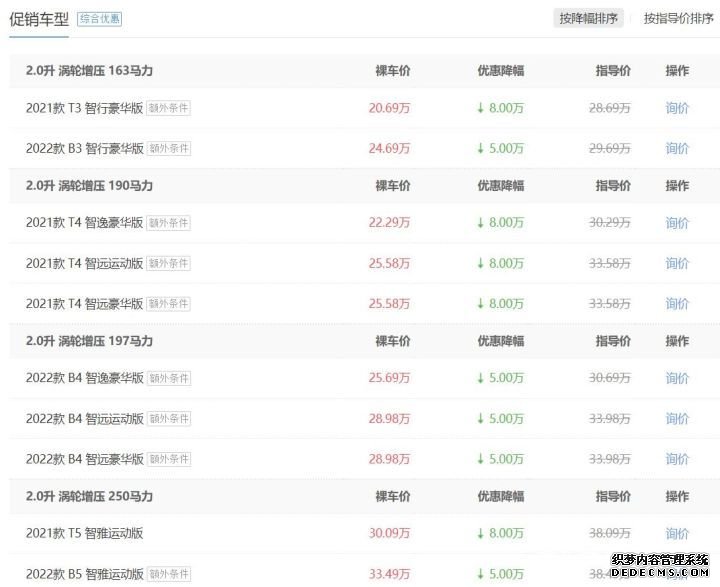The height and width of the screenshot is (587, 720).
Task: Open 额外条件 tag on B5 智雅运动版 row
Action: pos(169,574)
